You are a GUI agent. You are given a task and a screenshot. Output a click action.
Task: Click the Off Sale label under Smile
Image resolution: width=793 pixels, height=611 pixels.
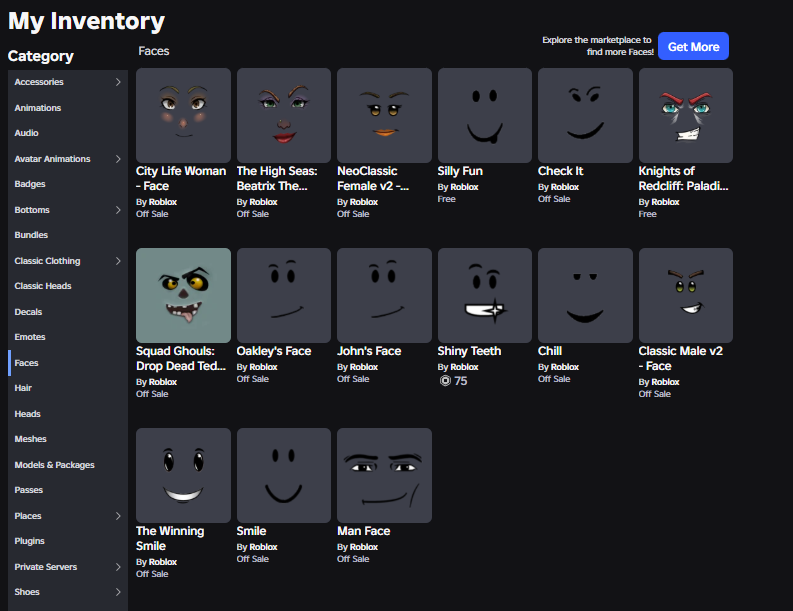[x=252, y=559]
